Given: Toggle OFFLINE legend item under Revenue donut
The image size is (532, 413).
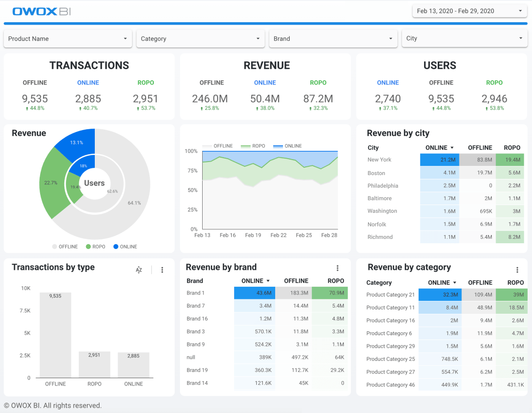Looking at the screenshot, I should (x=65, y=247).
